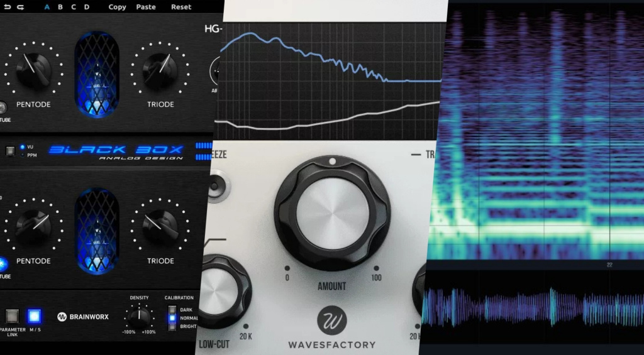Toggle the M/S mode button
Viewport: 644px width, 355px height.
pos(35,316)
